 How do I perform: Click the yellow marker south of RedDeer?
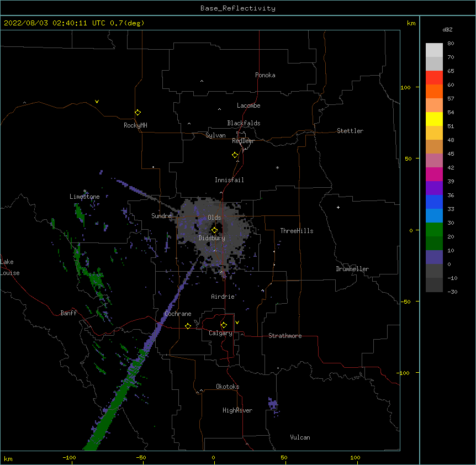pyautogui.click(x=235, y=155)
